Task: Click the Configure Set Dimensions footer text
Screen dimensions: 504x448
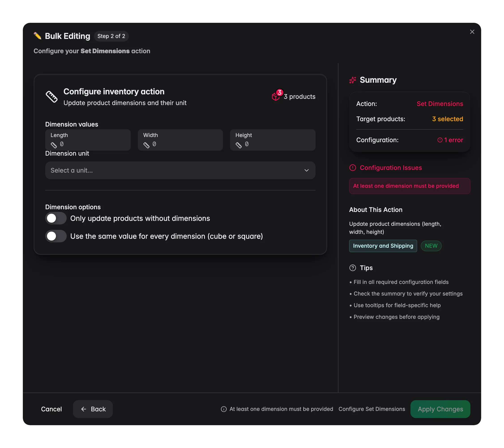Action: click(372, 409)
